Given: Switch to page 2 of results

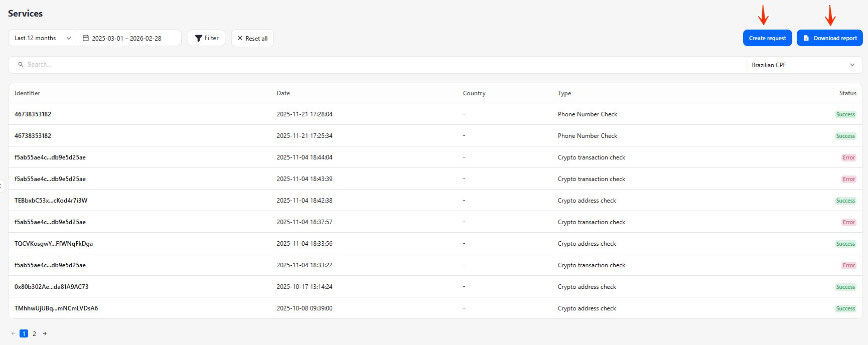Looking at the screenshot, I should pos(34,333).
